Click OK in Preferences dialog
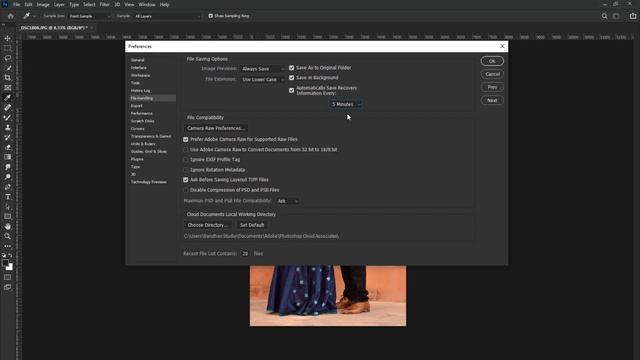The height and width of the screenshot is (360, 640). pos(492,61)
